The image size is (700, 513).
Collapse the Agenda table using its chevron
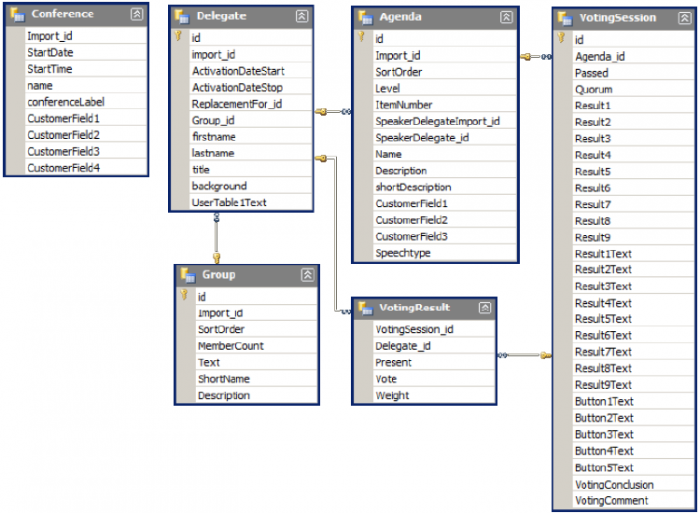click(506, 17)
